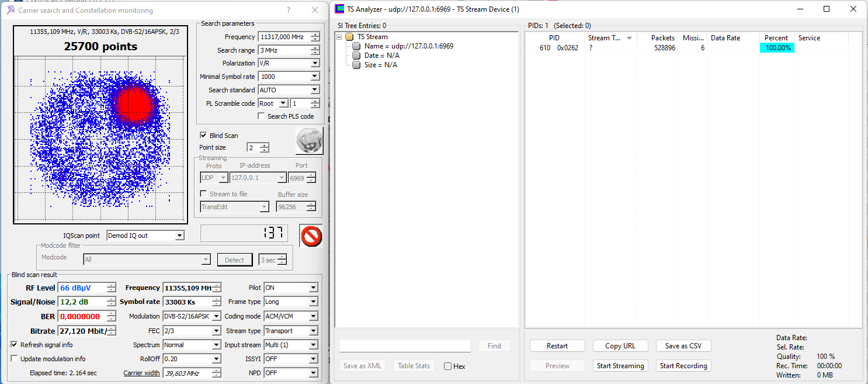Click the TS Analyzer app icon in title bar
Image resolution: width=868 pixels, height=384 pixels.
339,9
